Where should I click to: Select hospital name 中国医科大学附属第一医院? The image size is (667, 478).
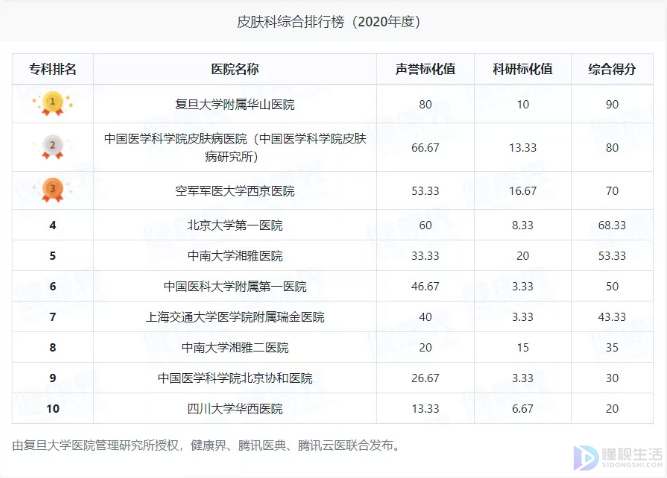(x=235, y=286)
